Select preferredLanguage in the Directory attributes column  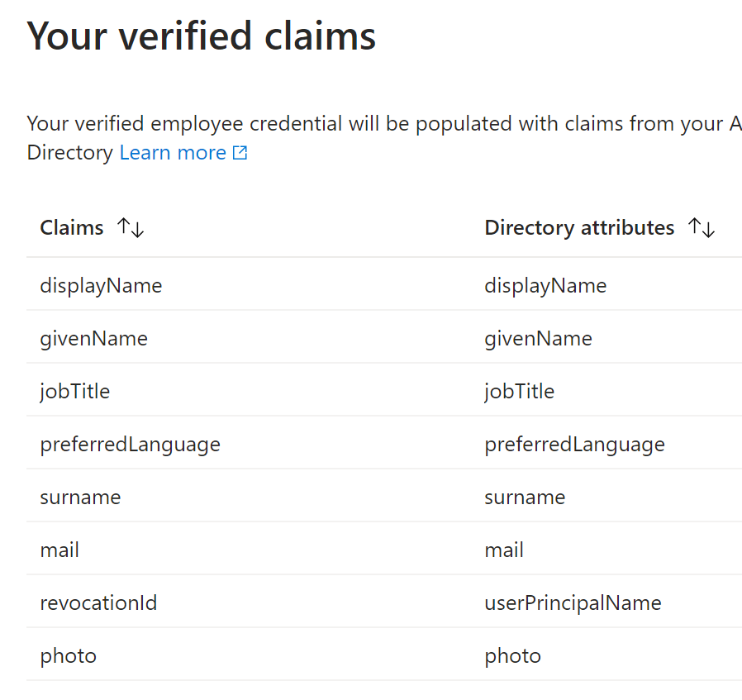click(x=574, y=445)
